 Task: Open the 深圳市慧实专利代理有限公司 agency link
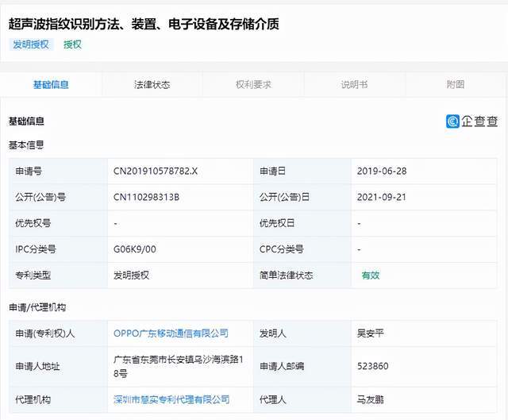click(171, 399)
